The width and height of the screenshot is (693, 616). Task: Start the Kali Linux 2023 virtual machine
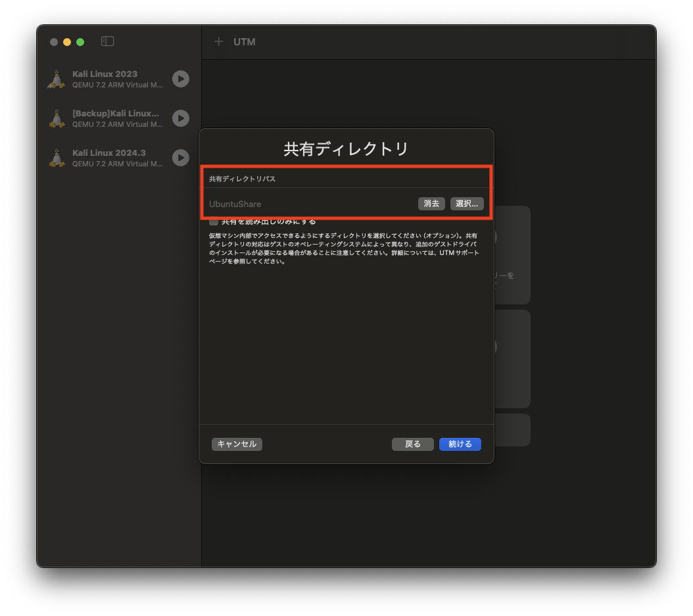click(x=181, y=79)
